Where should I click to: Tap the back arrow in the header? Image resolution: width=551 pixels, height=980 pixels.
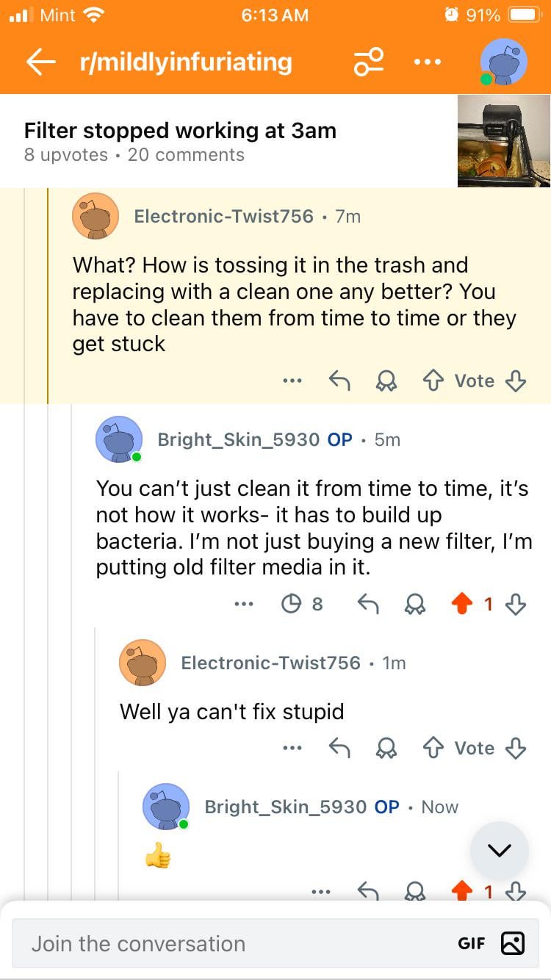[43, 62]
